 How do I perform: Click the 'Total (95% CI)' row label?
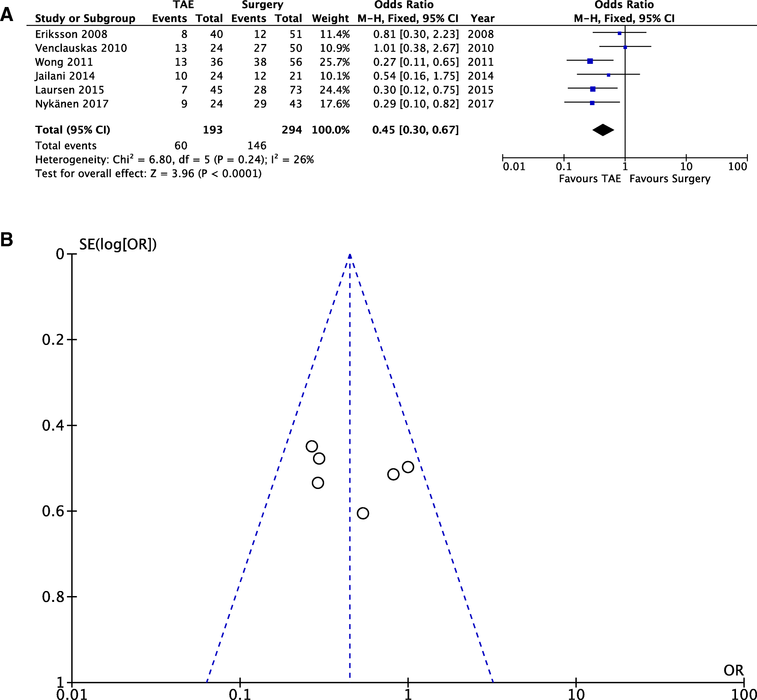click(73, 130)
